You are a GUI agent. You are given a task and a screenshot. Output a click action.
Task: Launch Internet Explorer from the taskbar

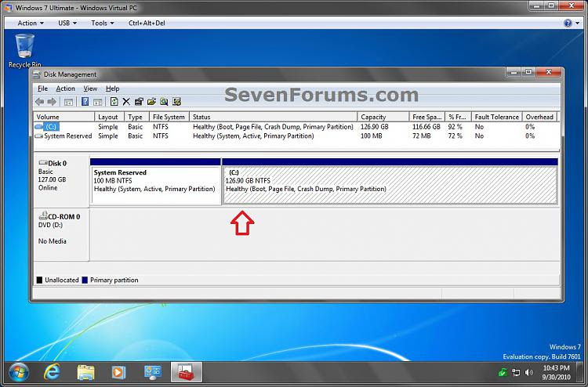[52, 372]
